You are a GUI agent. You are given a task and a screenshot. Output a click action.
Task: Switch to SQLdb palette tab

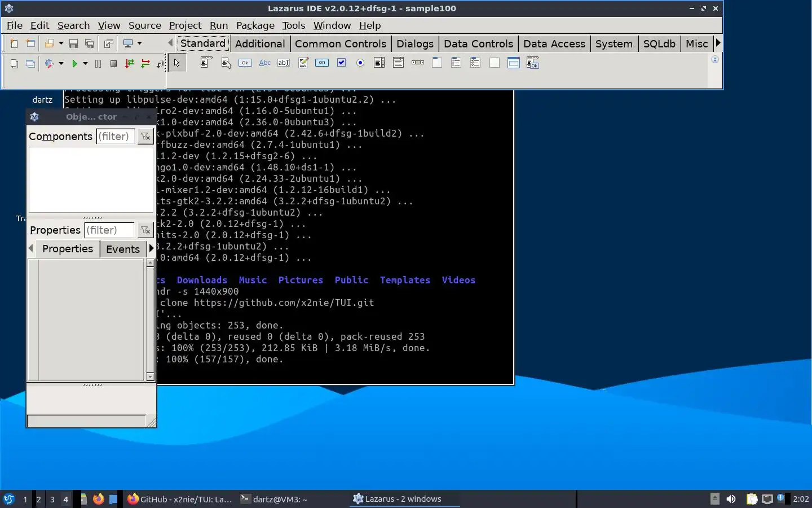(x=659, y=43)
